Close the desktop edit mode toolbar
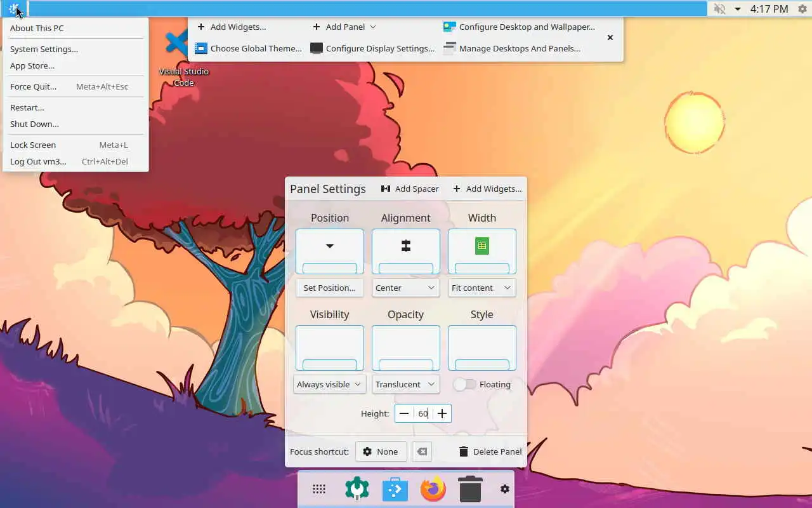812x508 pixels. coord(610,37)
